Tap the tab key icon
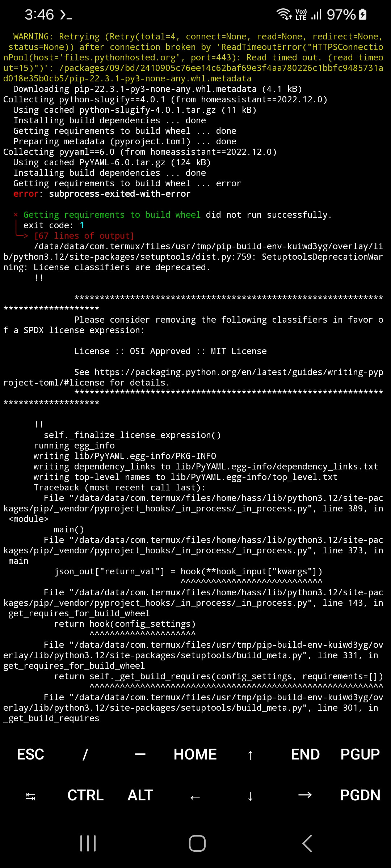This screenshot has width=391, height=868. click(30, 796)
